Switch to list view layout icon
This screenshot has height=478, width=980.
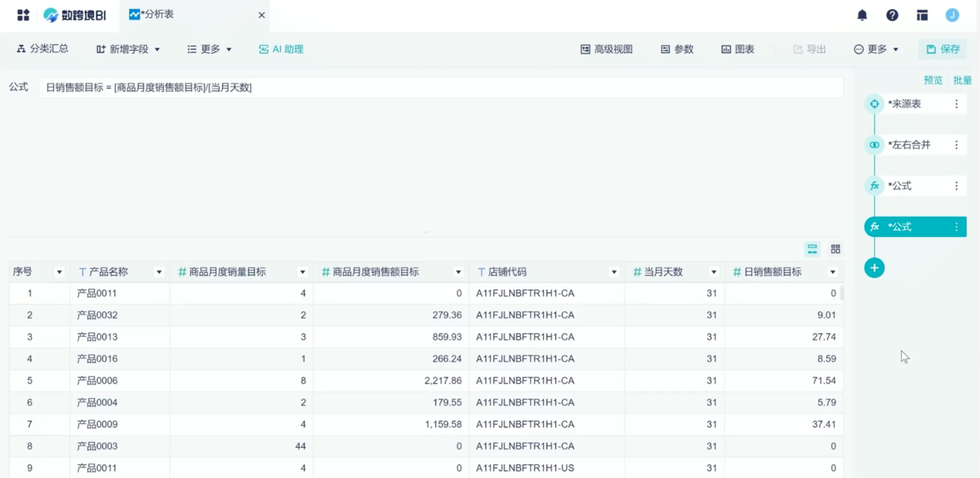(x=812, y=249)
